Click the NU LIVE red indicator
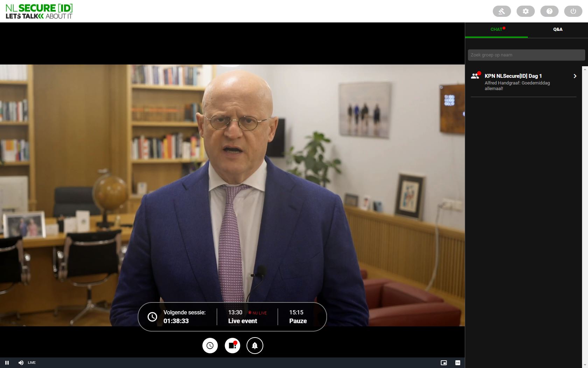Screen dimensions: 588x368 point(257,313)
